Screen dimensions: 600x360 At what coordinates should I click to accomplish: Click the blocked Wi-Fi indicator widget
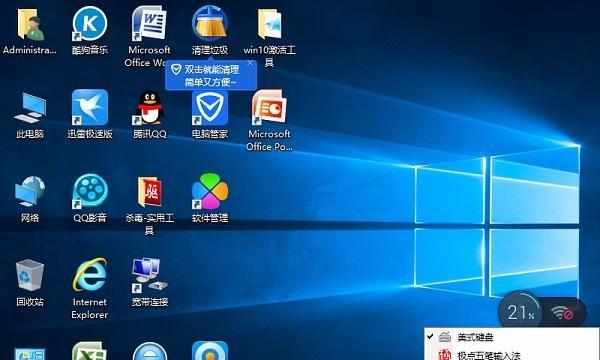pos(563,313)
